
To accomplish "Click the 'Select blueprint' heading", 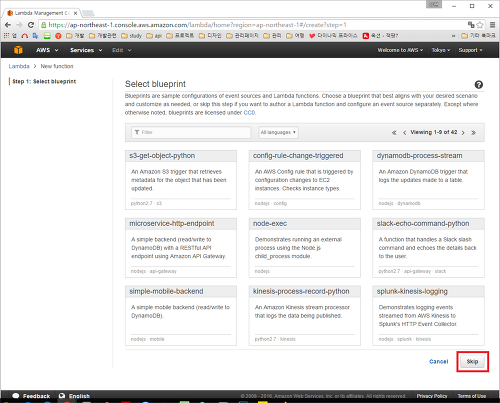I will pos(155,84).
